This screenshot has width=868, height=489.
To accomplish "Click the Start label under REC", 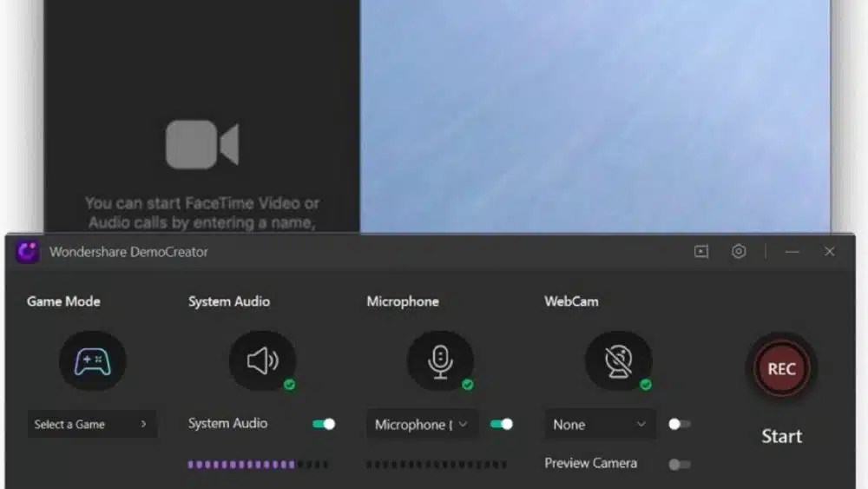I will pos(781,436).
